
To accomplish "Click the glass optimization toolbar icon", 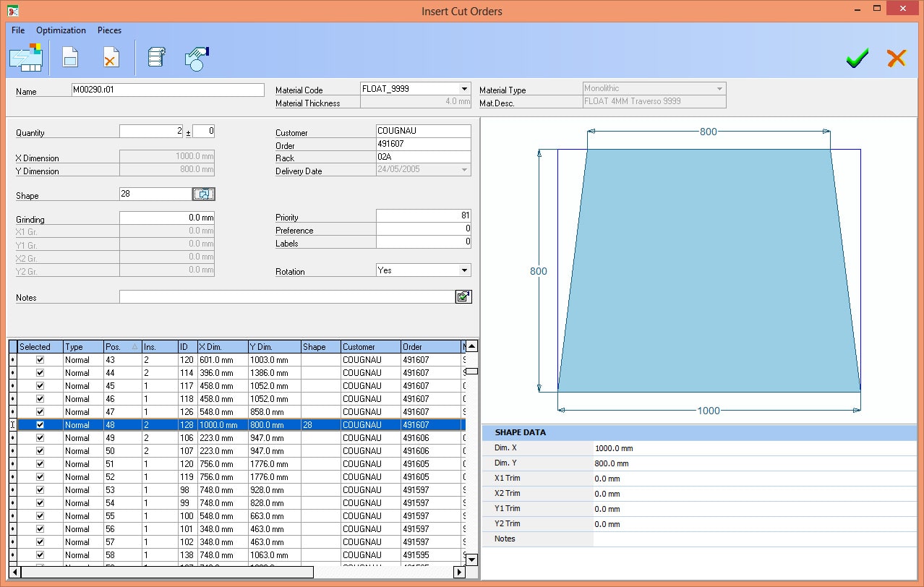I will click(26, 58).
